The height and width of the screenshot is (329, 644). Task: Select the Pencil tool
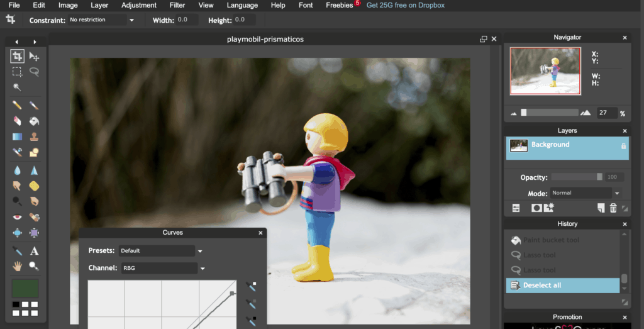pos(17,105)
